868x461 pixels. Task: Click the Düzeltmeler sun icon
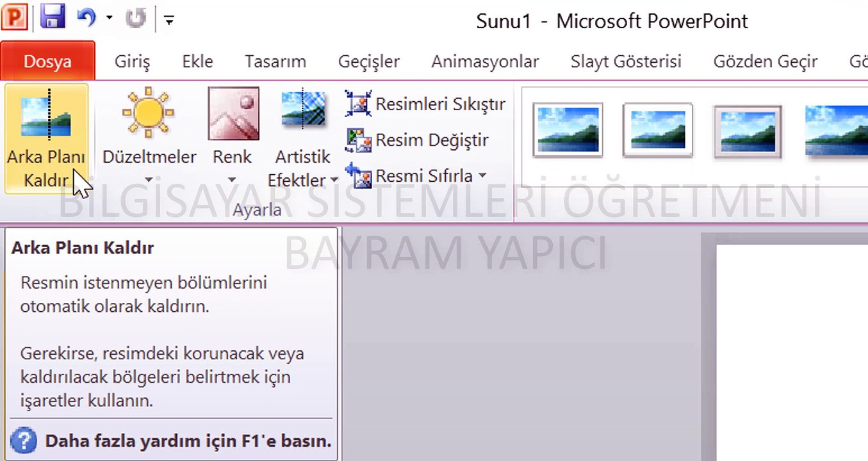[x=149, y=113]
